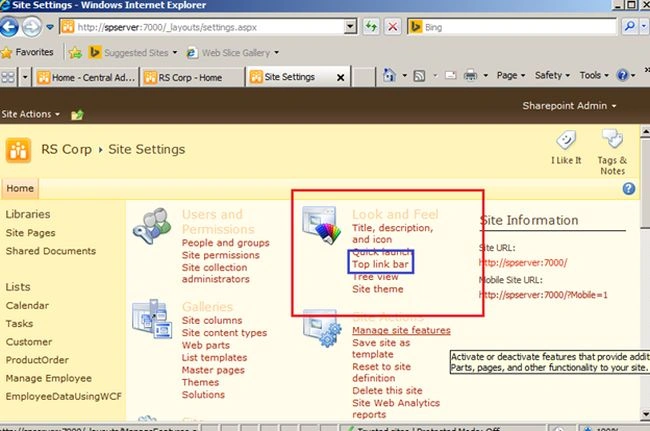Click the Print toolbar icon
The width and height of the screenshot is (650, 431).
pos(471,75)
